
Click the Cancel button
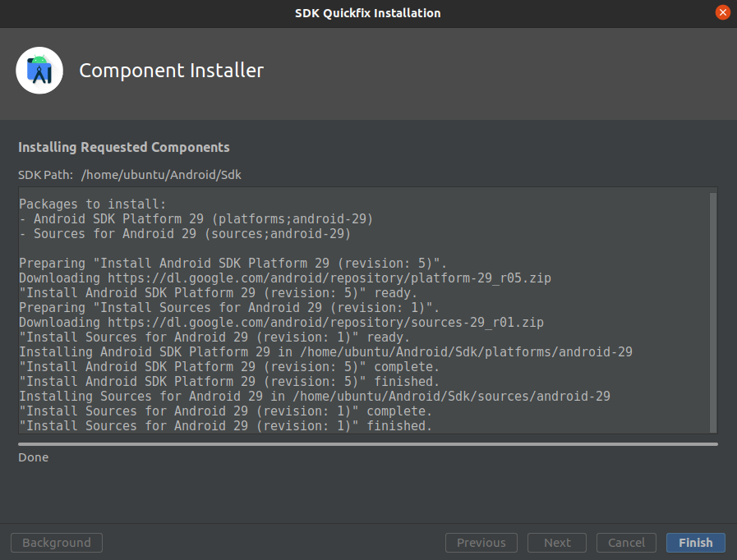[x=626, y=543]
